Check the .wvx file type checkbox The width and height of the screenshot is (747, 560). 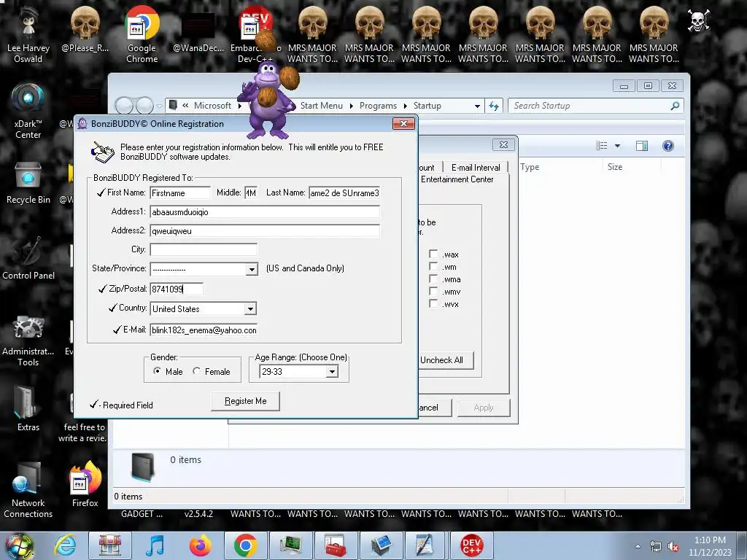click(x=433, y=303)
